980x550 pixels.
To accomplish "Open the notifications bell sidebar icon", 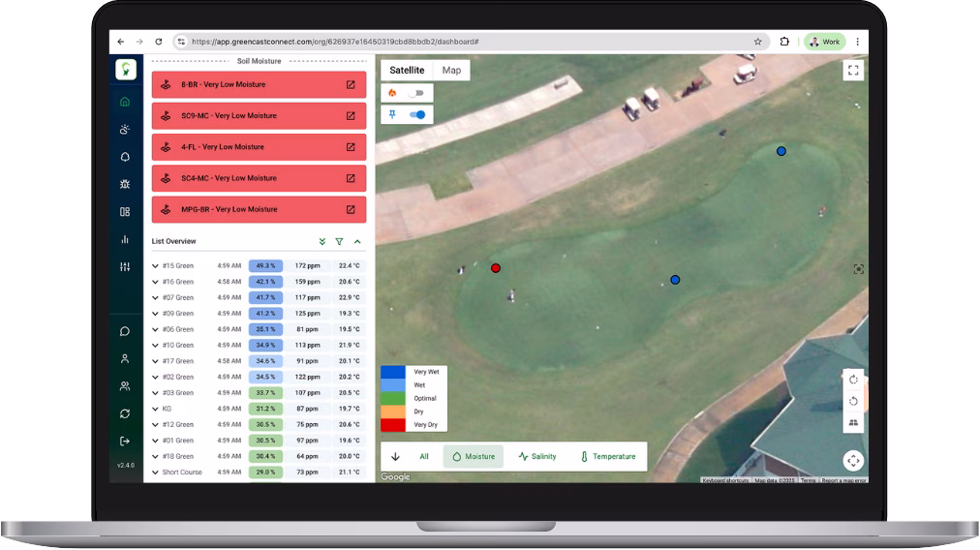I will tap(125, 157).
